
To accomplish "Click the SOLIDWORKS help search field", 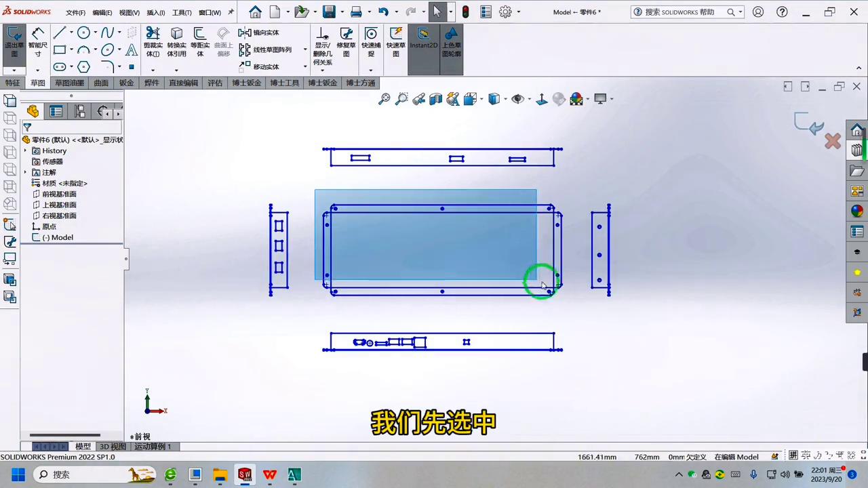I will (685, 12).
